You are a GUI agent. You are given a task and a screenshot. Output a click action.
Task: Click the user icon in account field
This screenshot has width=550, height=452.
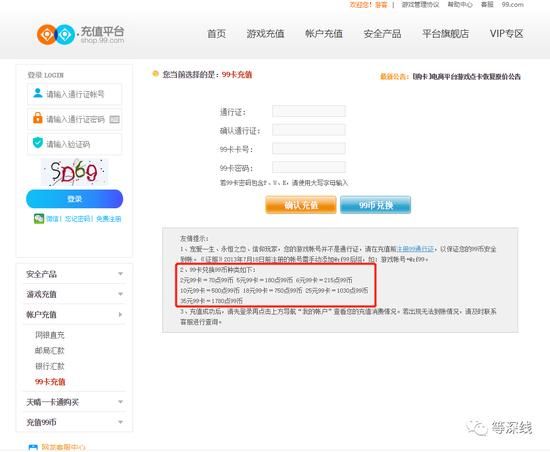38,93
